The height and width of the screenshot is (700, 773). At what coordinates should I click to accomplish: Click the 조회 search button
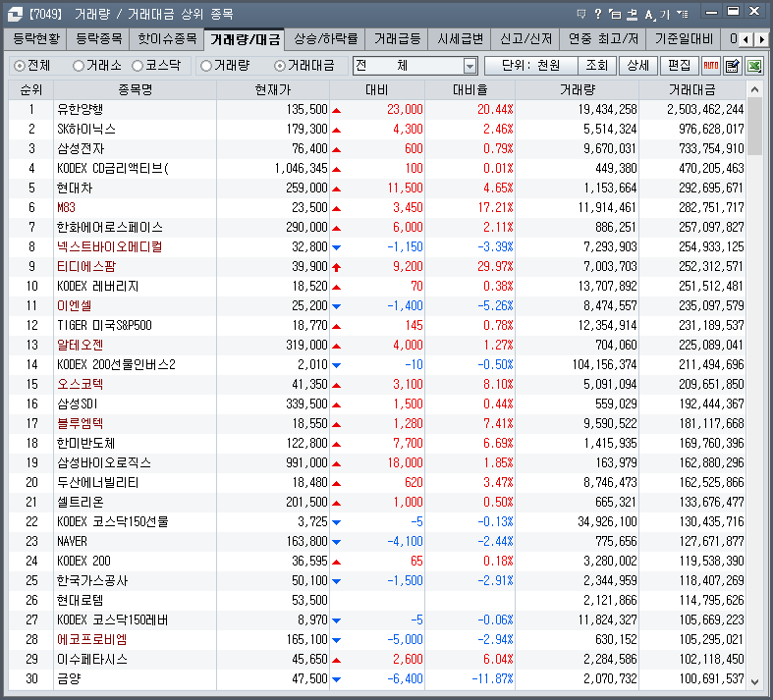tap(596, 66)
